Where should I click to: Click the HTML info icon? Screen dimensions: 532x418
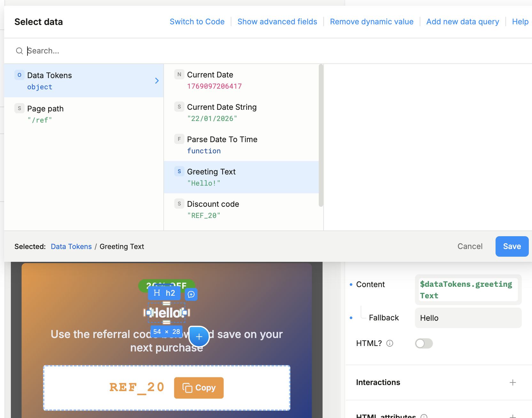click(389, 343)
